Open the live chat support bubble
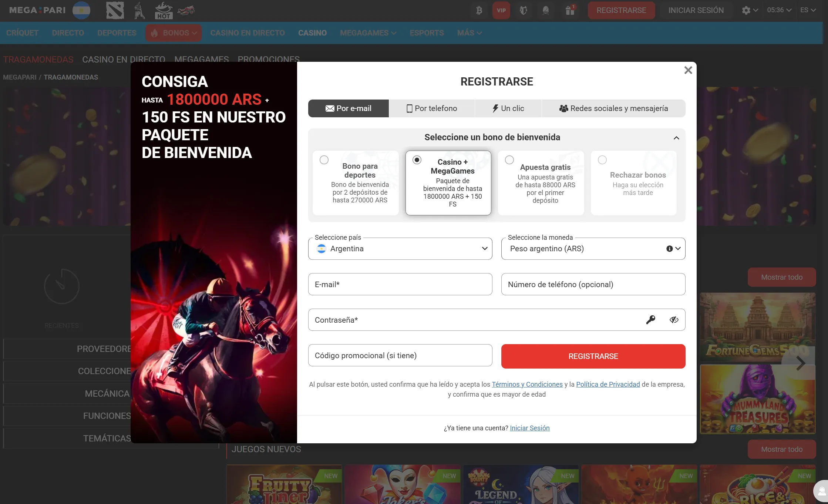 tap(821, 491)
